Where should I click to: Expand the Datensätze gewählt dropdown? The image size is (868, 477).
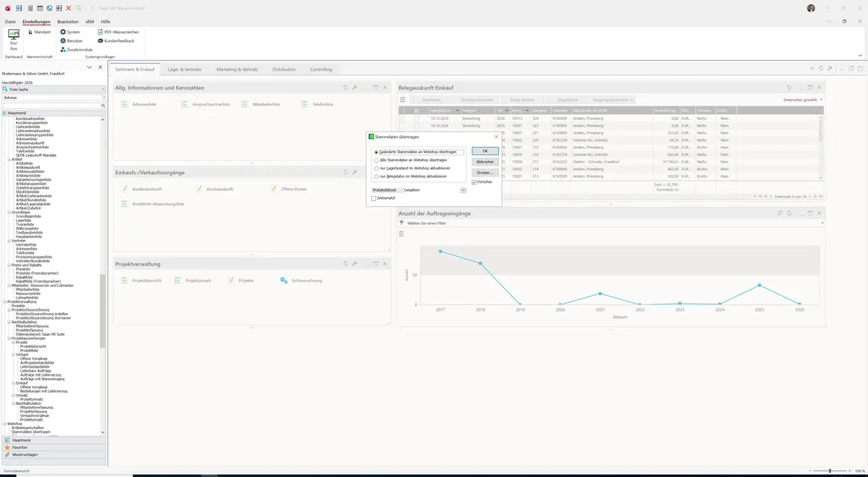803,100
